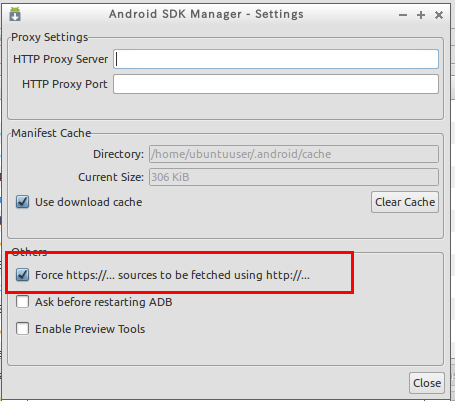Click the Current Size field showing 306 KiB
455x401 pixels.
point(294,177)
